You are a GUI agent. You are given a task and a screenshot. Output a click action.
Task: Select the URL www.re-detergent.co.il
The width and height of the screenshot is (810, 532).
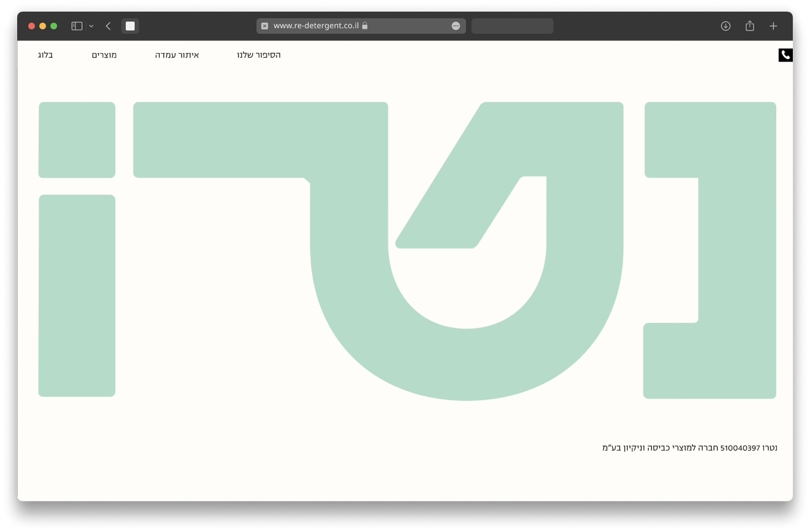point(316,25)
